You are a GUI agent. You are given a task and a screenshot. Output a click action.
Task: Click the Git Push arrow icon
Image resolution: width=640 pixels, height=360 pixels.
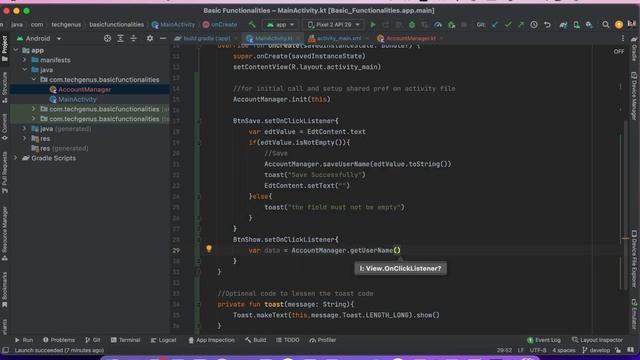[521, 25]
